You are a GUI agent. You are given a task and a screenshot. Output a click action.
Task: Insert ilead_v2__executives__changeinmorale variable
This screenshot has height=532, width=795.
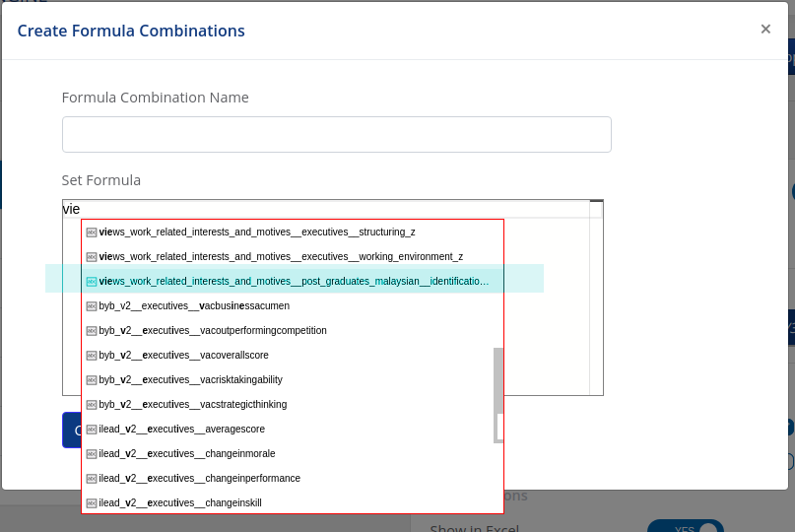[293, 453]
